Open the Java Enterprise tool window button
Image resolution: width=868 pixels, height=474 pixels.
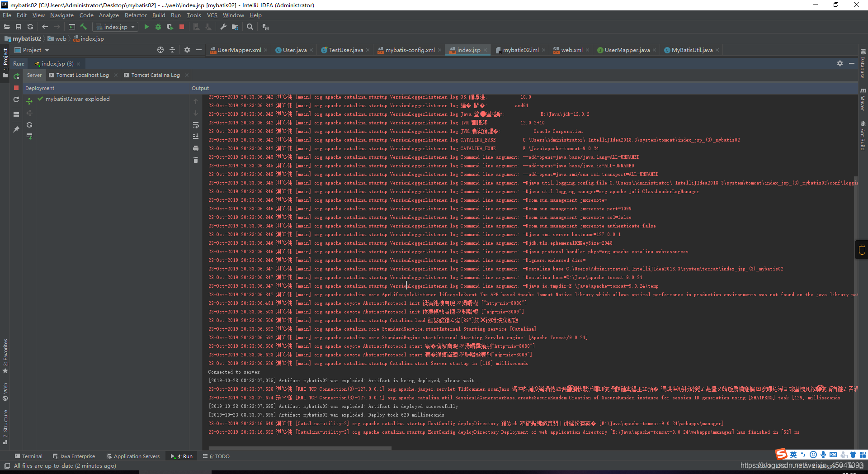pyautogui.click(x=74, y=456)
